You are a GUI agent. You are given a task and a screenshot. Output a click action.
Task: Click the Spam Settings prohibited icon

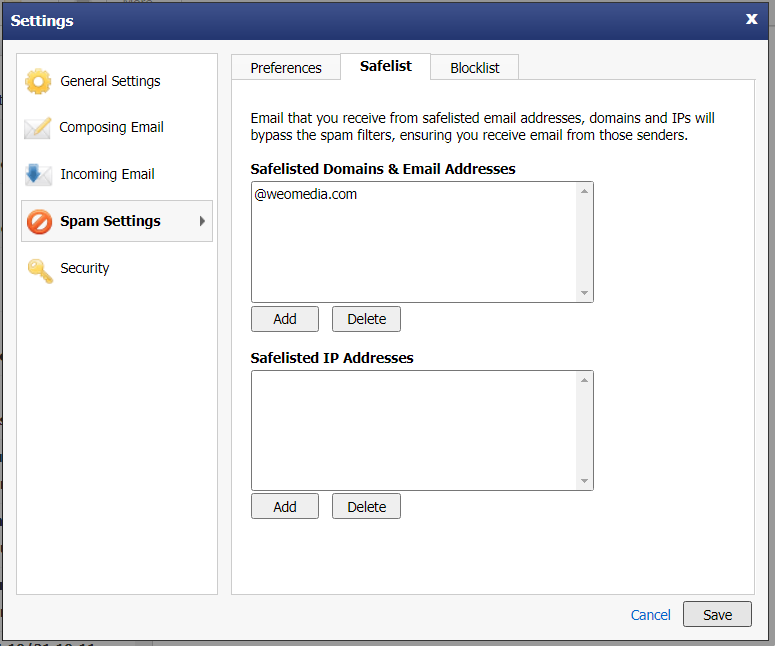[39, 221]
